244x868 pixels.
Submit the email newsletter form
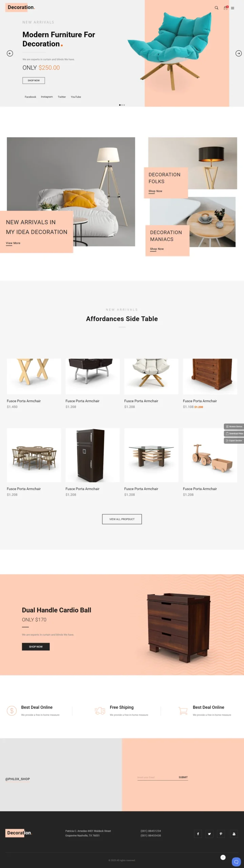click(183, 777)
